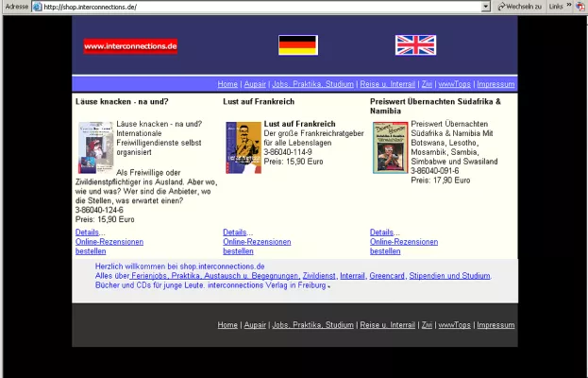Click the page icon in the address bar
Image resolution: width=588 pixels, height=378 pixels.
click(x=37, y=7)
